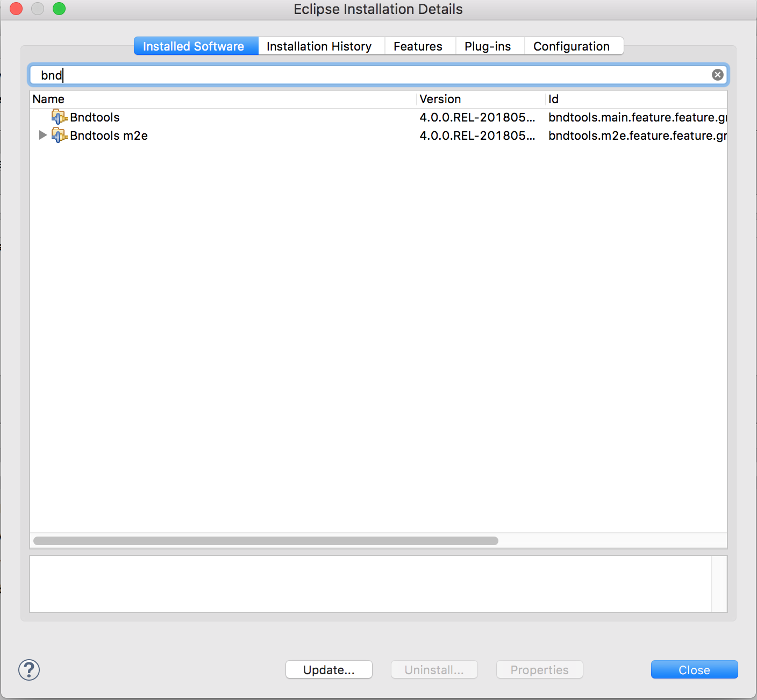
Task: Sort by the Version column header
Action: [440, 99]
